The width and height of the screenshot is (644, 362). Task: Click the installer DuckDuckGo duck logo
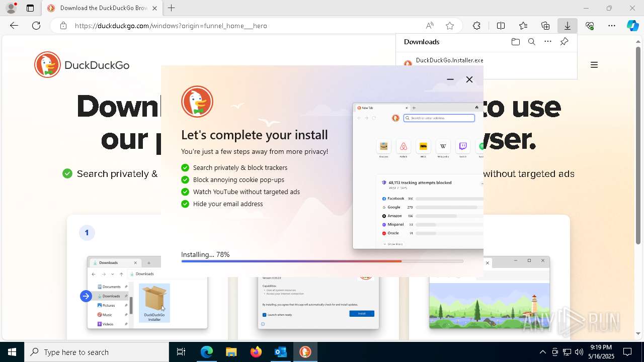tap(197, 102)
